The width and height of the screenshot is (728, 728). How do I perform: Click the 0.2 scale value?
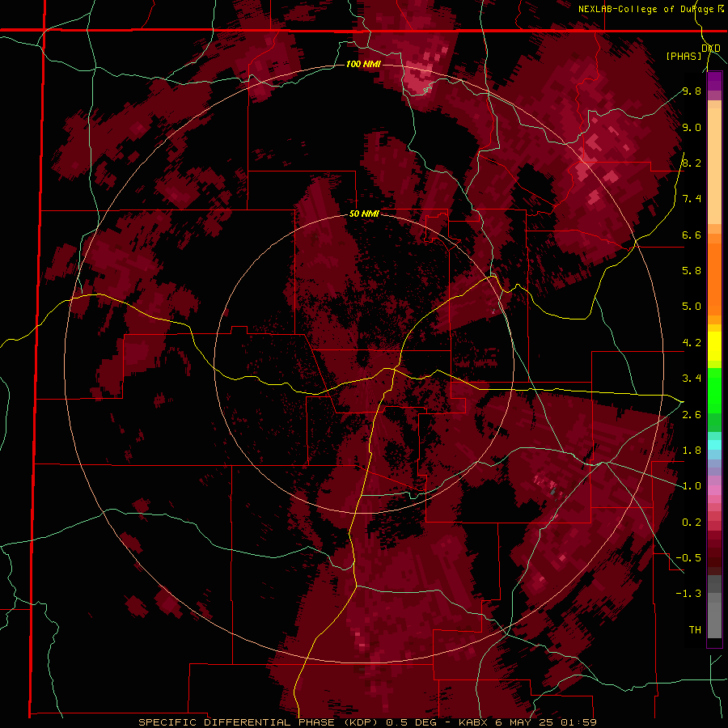point(692,523)
